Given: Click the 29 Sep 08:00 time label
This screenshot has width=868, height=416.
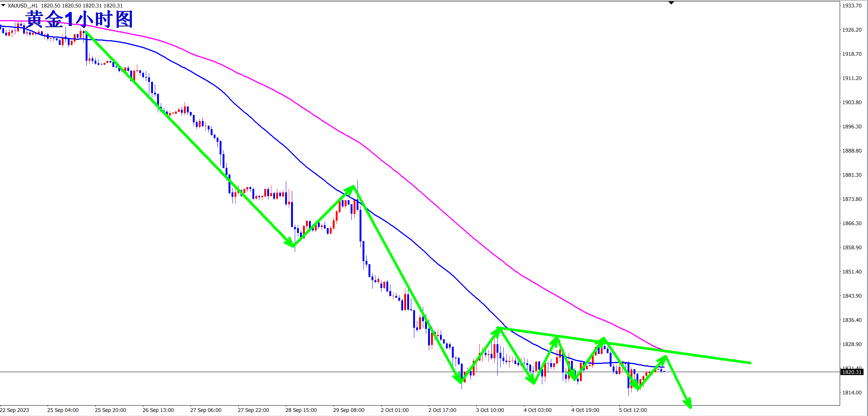Looking at the screenshot, I should tap(348, 410).
